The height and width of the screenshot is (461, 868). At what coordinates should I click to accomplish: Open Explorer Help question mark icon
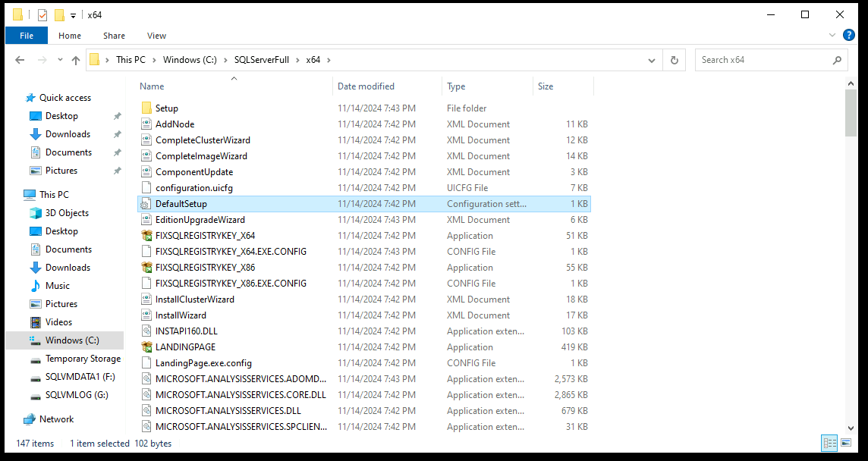pos(848,35)
